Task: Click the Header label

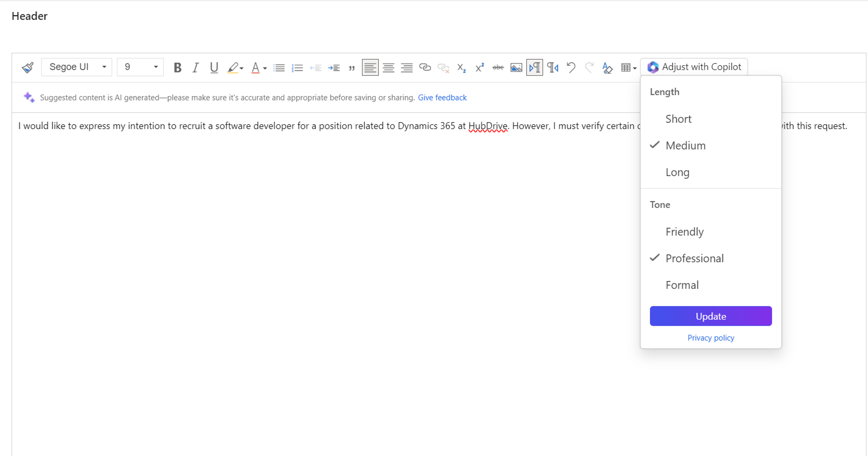Action: (30, 16)
